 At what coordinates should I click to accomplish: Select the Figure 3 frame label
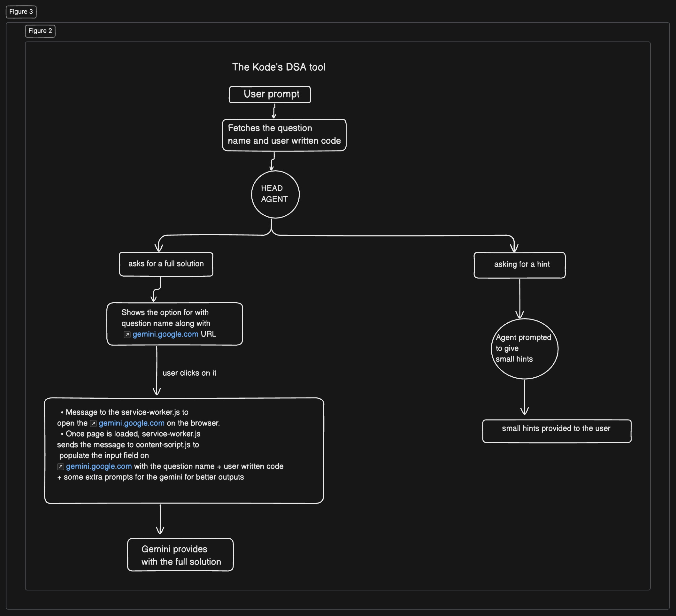[x=21, y=12]
